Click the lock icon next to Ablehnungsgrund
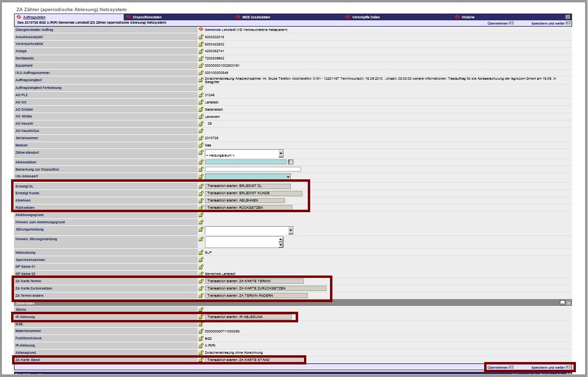Viewport: 588px width, 377px height. click(x=201, y=215)
